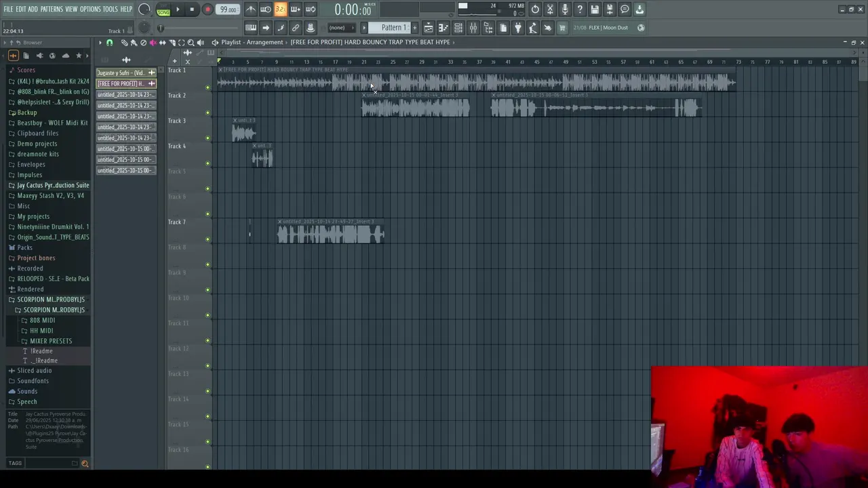Image resolution: width=868 pixels, height=488 pixels.
Task: Select the Jugaste y Sufri audio clip in picker
Action: 125,73
